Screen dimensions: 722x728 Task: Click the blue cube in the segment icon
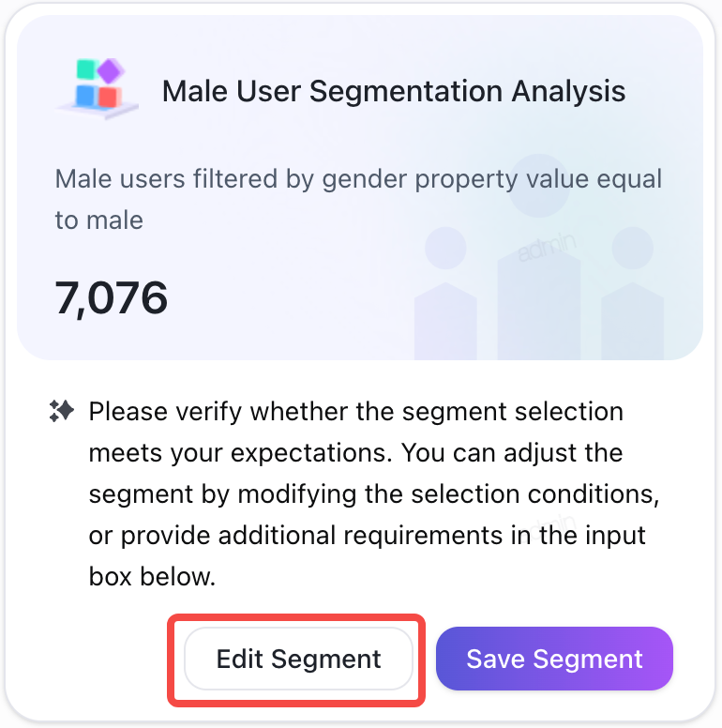[86, 96]
